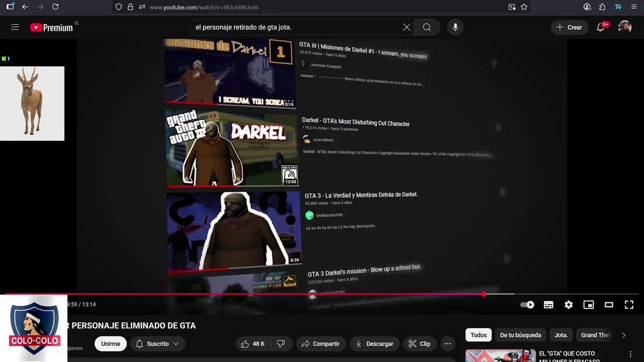The height and width of the screenshot is (362, 644).
Task: Go back with the browser back arrow
Action: (25, 7)
